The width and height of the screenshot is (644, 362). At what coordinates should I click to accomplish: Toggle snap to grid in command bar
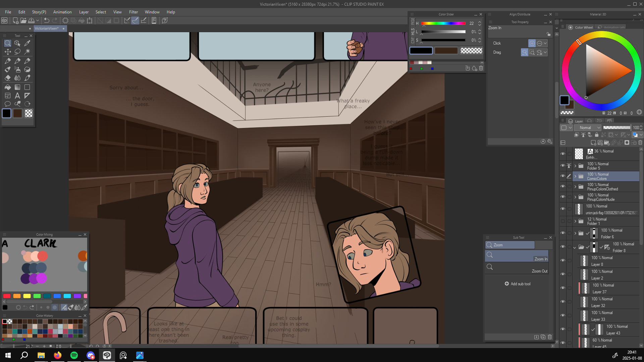tap(144, 20)
